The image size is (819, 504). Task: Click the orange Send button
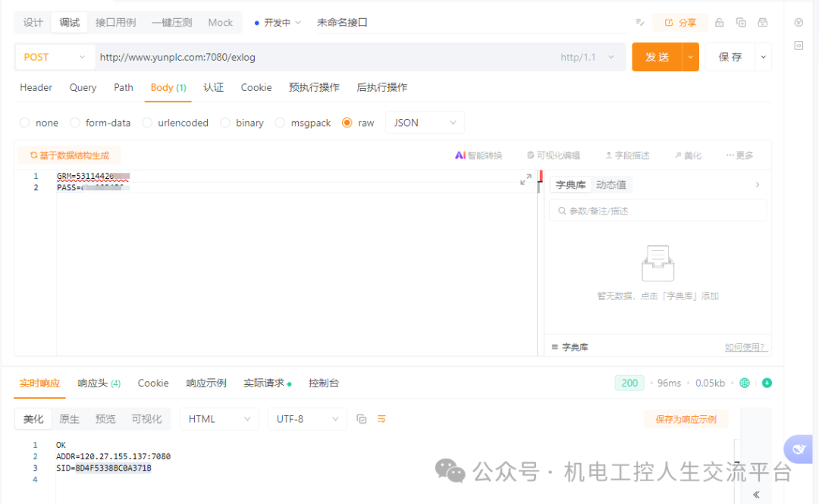pos(657,57)
